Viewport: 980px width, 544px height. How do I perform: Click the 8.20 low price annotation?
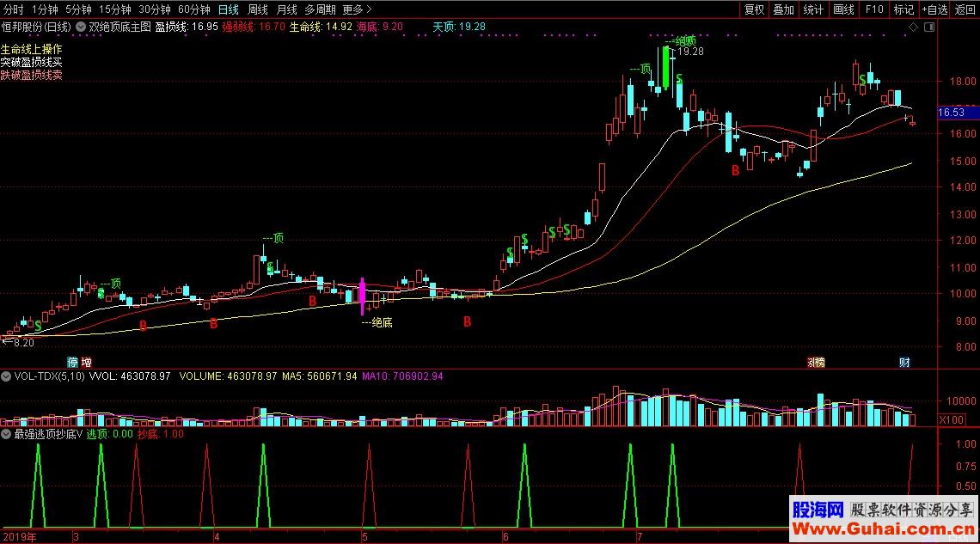24,343
